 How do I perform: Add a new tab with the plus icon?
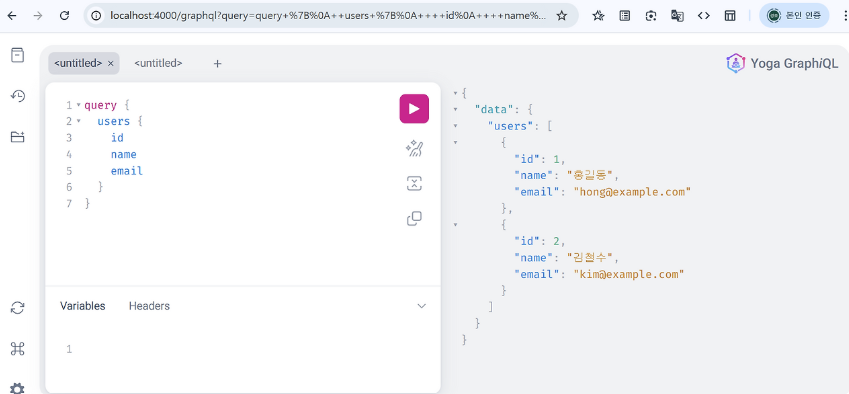(x=217, y=64)
